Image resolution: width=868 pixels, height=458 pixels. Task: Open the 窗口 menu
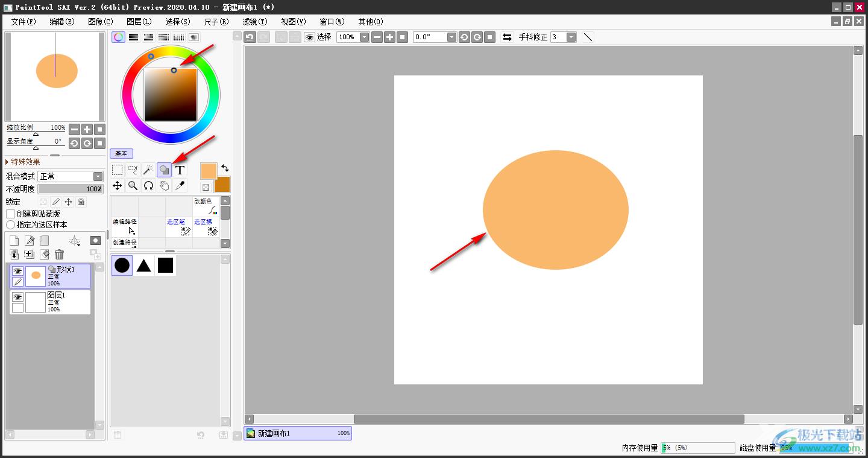pos(332,21)
